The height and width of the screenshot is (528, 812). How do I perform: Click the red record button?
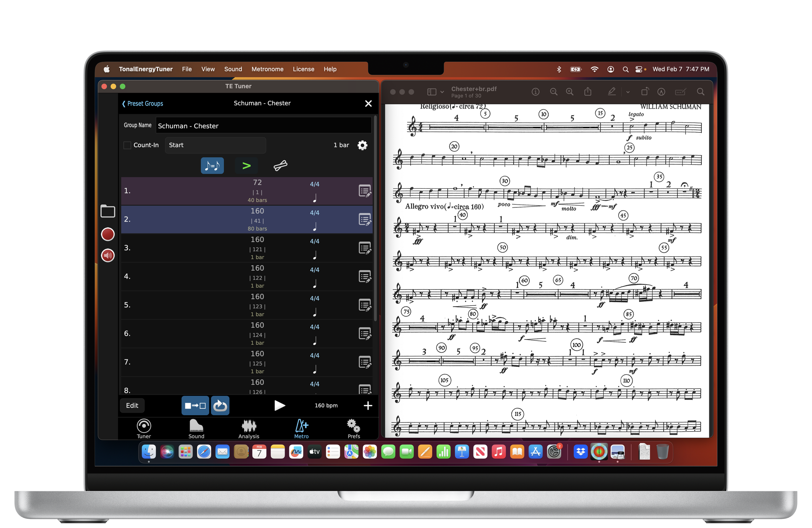(x=108, y=235)
